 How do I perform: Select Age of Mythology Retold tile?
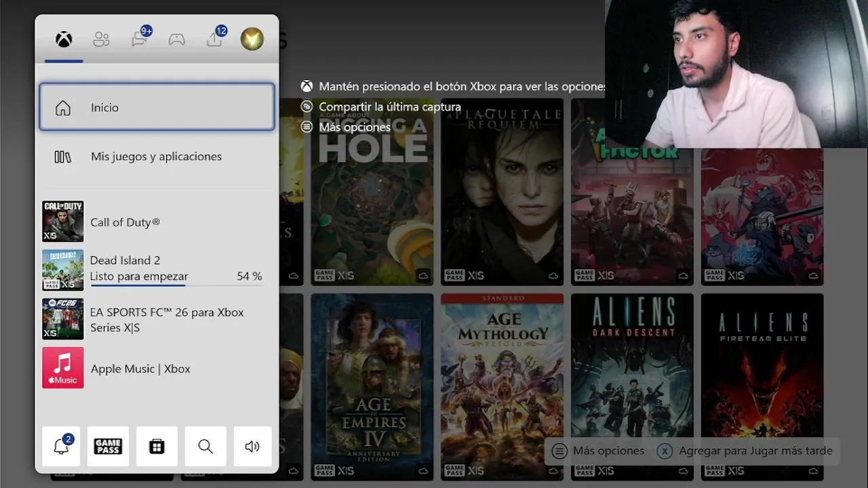click(502, 386)
